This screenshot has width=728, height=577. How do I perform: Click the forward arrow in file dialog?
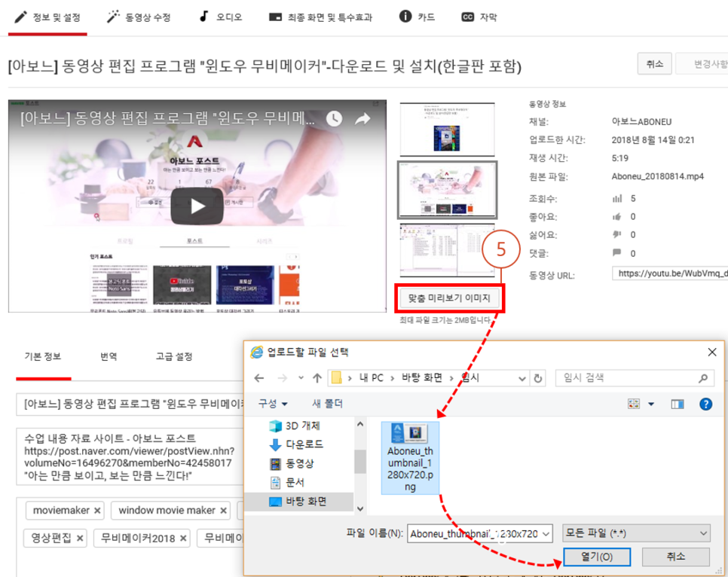click(x=283, y=378)
